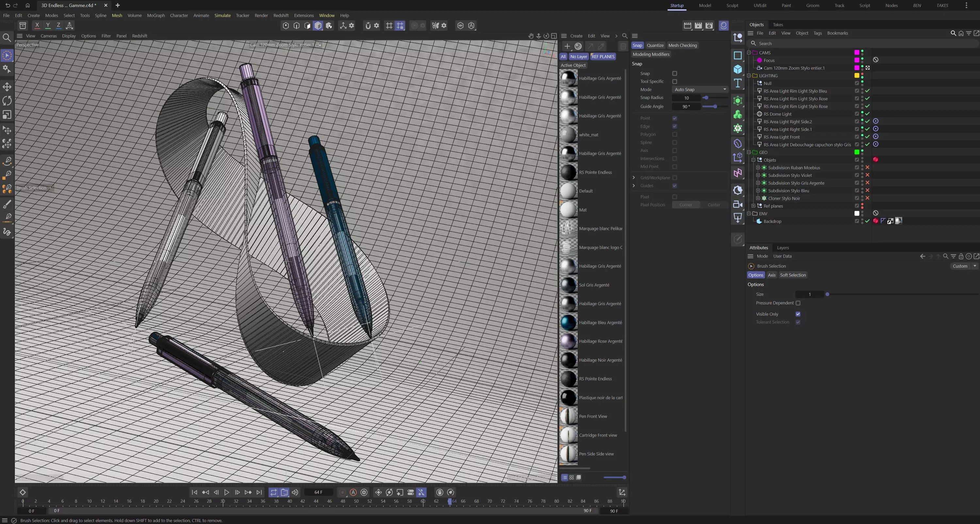Adjust the brush Size slider
Screen dimensions: 980x524
point(902,295)
